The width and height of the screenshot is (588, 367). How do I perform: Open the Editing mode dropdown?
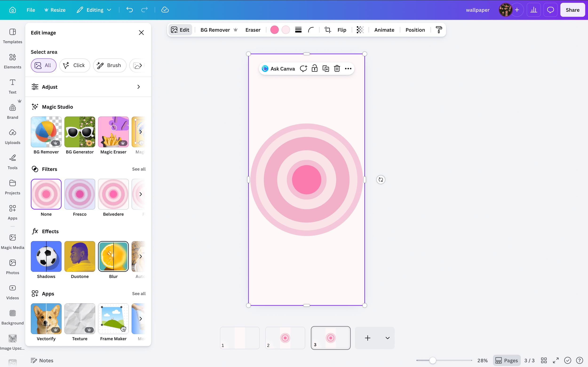[94, 10]
